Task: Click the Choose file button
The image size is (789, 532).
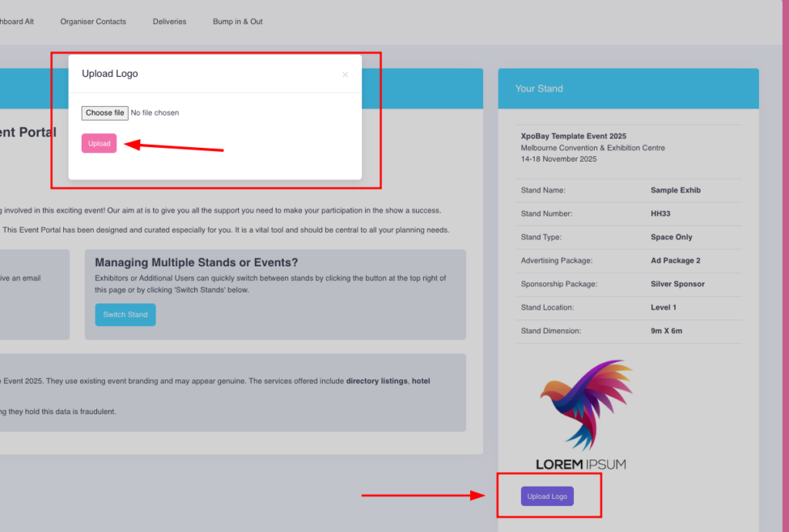Action: click(105, 113)
